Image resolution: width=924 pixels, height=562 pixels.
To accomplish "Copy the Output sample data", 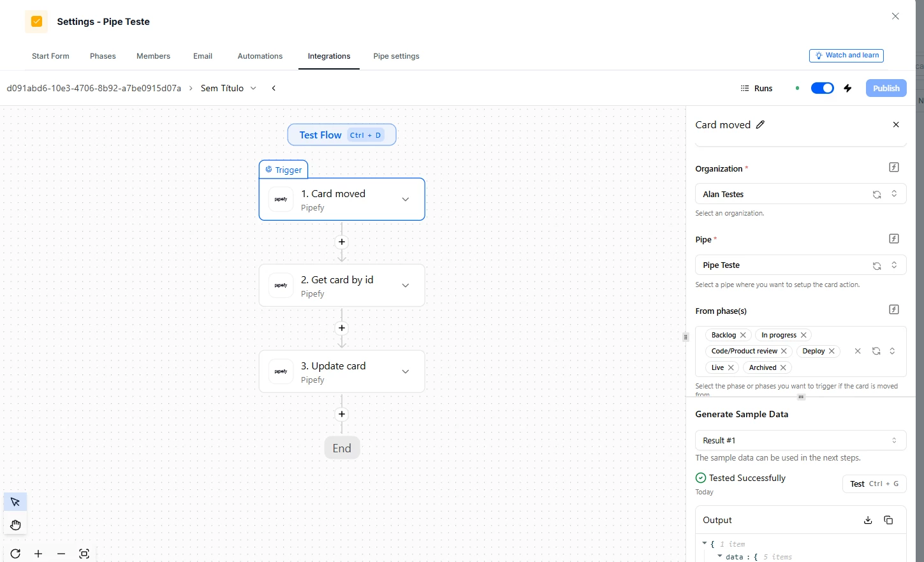I will [x=888, y=520].
